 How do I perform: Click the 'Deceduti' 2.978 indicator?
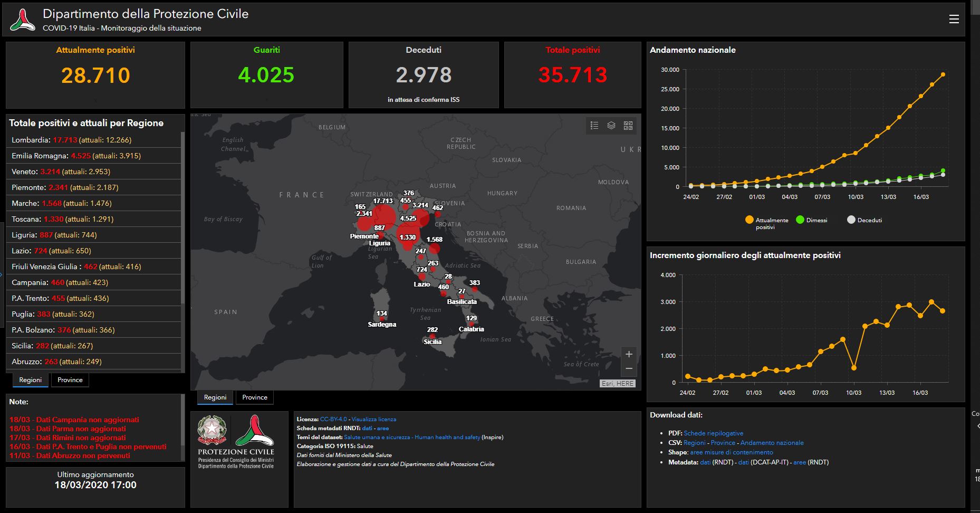[x=424, y=75]
